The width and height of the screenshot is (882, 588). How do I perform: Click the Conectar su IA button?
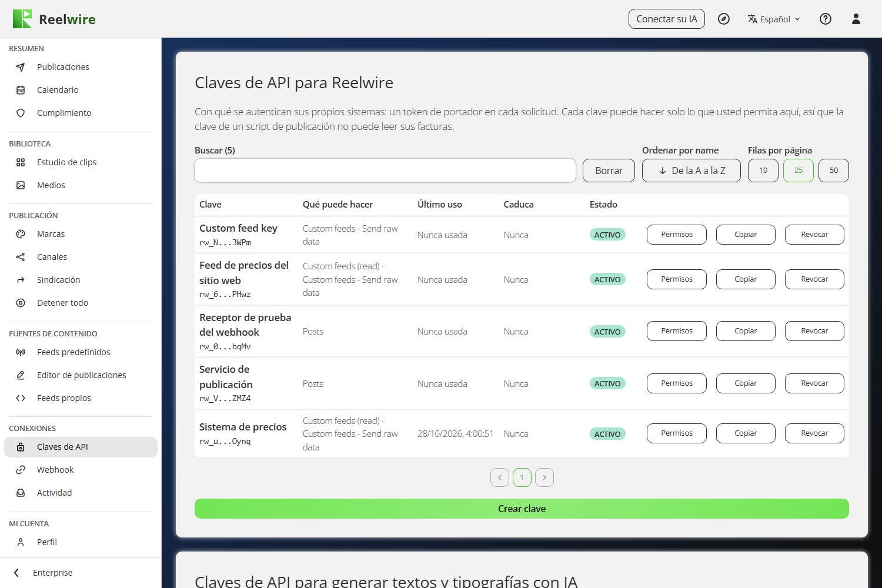coord(667,19)
